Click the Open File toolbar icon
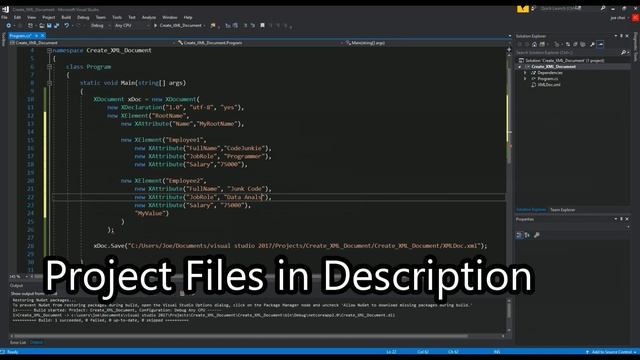640x360 pixels. click(42, 25)
